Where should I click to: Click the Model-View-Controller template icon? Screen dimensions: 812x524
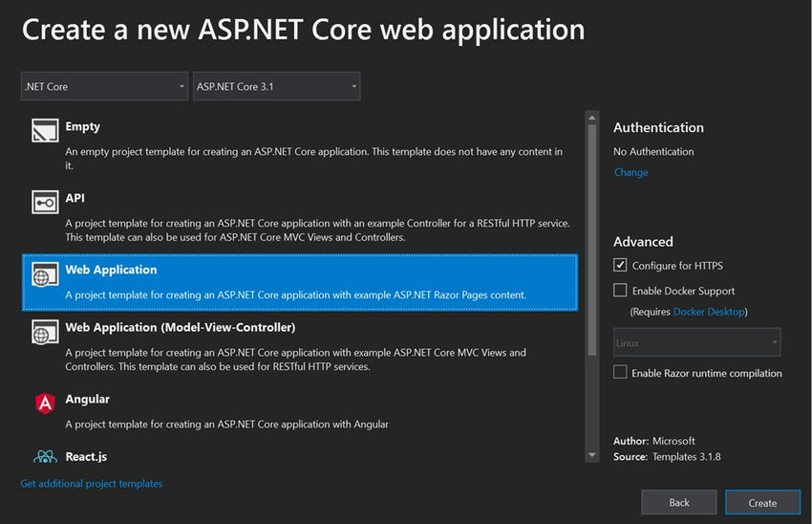click(44, 332)
